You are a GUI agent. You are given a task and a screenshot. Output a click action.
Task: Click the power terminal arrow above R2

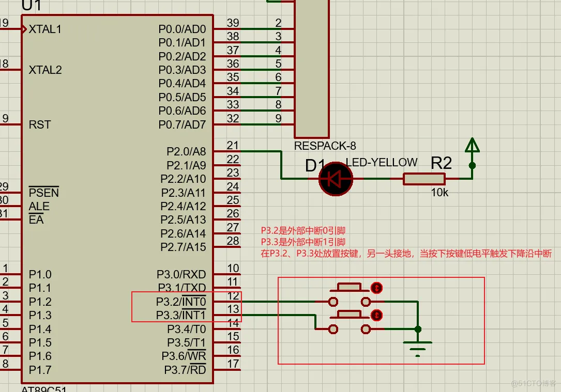click(472, 146)
